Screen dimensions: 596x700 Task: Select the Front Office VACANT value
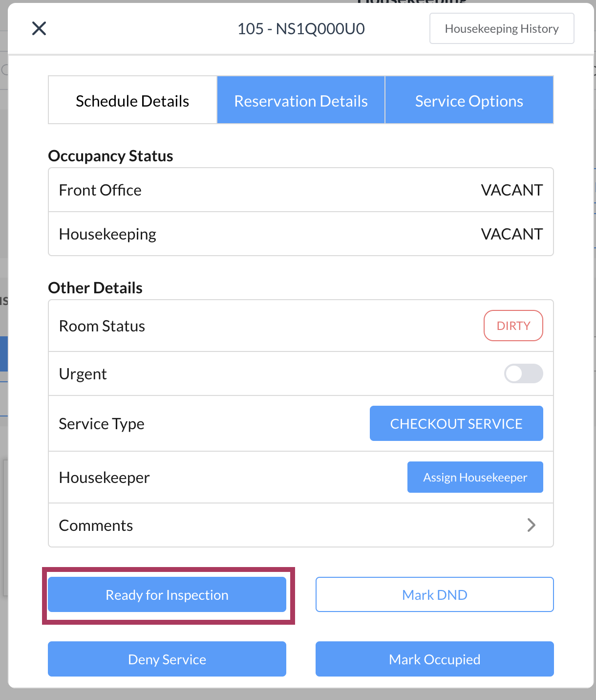(511, 190)
